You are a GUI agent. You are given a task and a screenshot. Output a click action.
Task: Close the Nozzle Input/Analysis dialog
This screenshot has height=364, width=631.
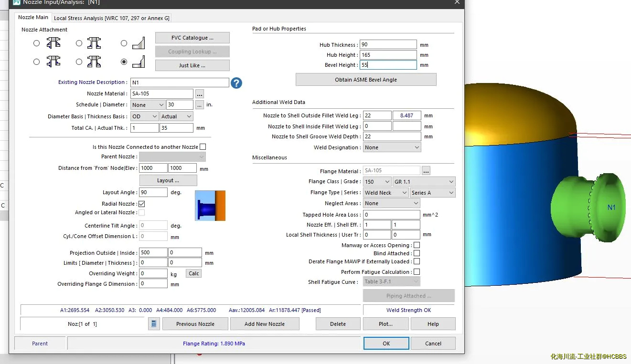pyautogui.click(x=457, y=2)
